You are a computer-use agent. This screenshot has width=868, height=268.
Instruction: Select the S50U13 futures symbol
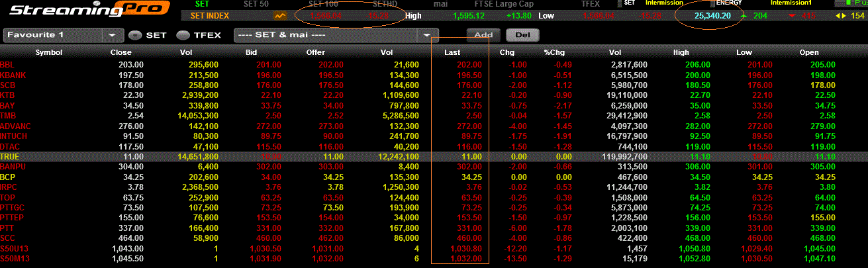[x=13, y=249]
